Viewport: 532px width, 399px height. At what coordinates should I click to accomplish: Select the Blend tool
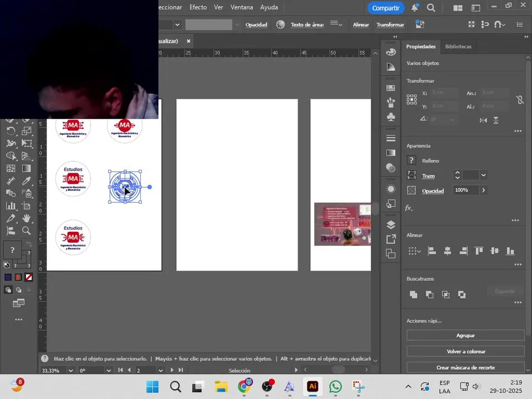pos(11,193)
